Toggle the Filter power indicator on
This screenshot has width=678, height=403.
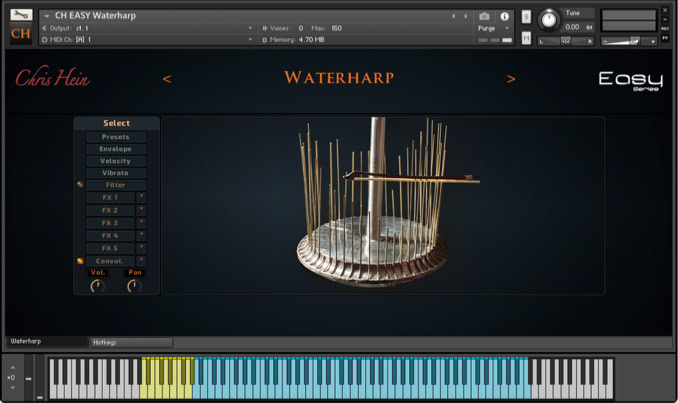[x=80, y=185]
